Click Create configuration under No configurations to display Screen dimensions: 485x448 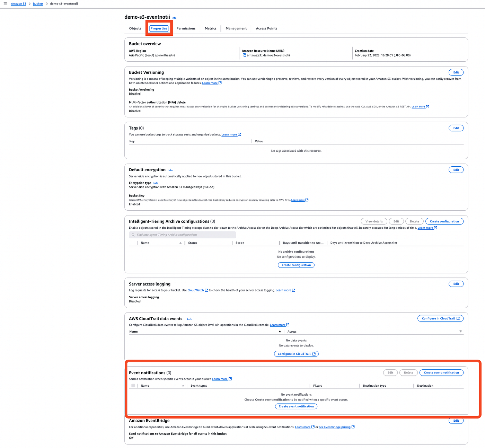(x=296, y=265)
